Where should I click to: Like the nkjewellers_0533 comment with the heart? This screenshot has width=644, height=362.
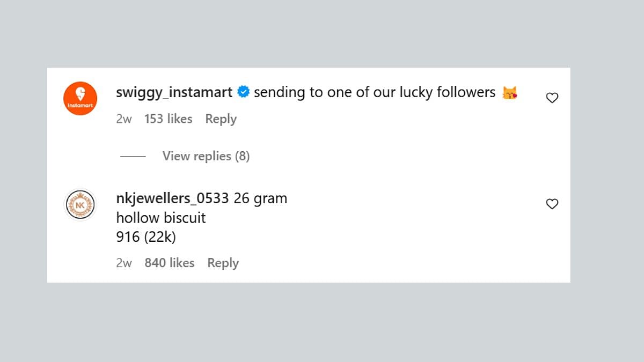(x=552, y=204)
